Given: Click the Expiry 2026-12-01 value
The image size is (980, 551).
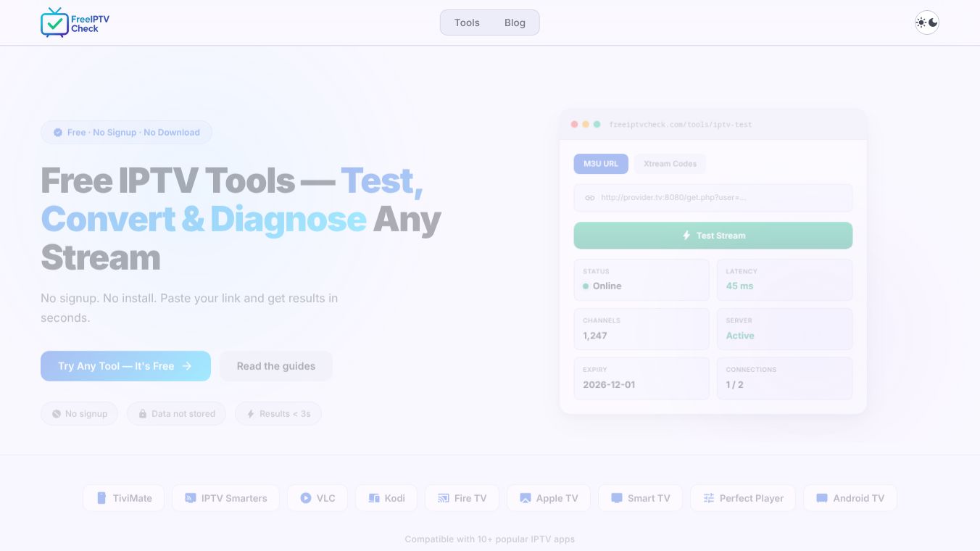Looking at the screenshot, I should (x=609, y=384).
